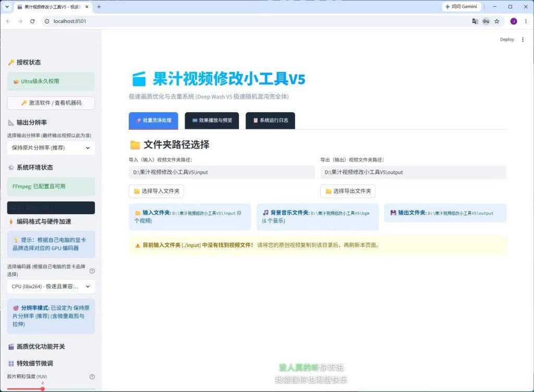
Task: Open a new browser tab with plus icon
Action: tap(99, 6)
